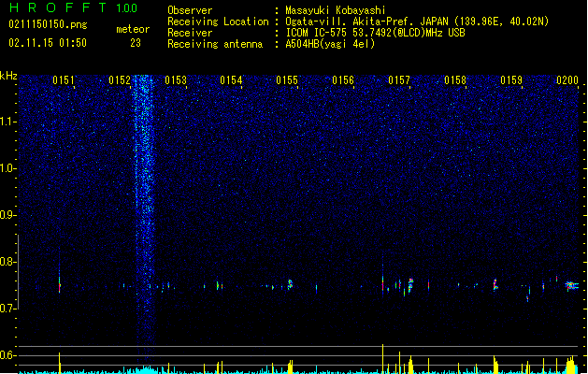This screenshot has height=374, width=588.
Task: Click the A504HB(yagi 4el) antenna text
Action: click(330, 44)
